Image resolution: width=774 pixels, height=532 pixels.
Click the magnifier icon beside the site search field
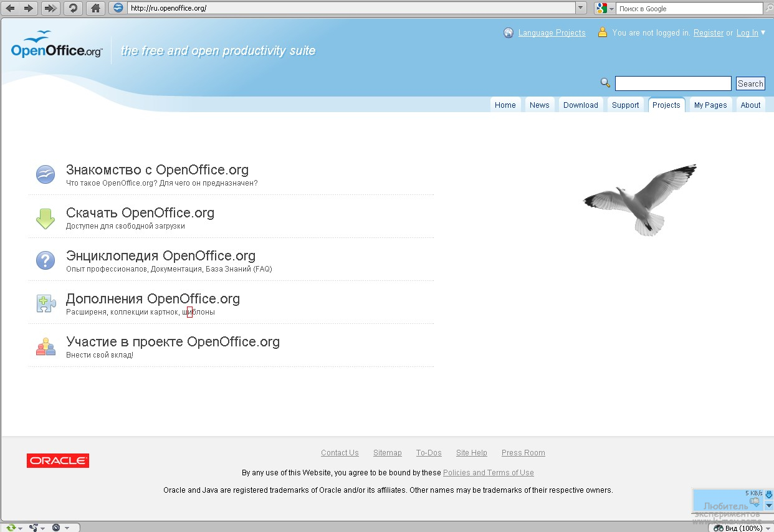click(605, 83)
